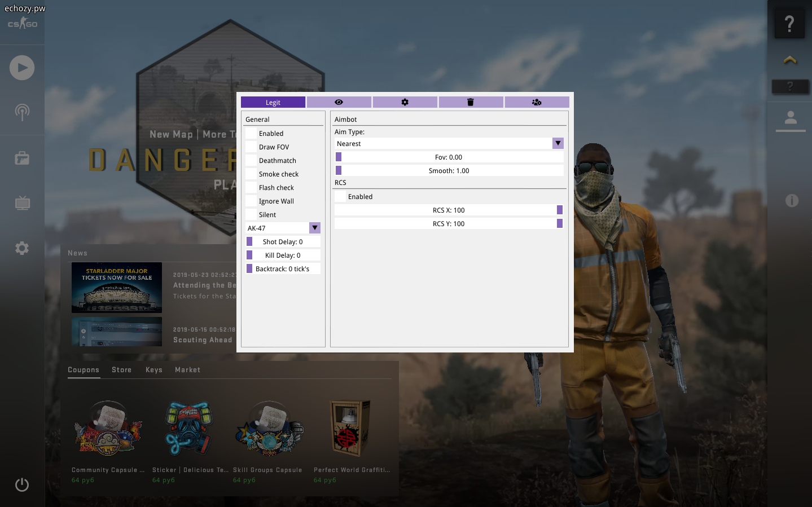Open the players group tab in cheat menu
This screenshot has width=812, height=507.
tap(537, 102)
